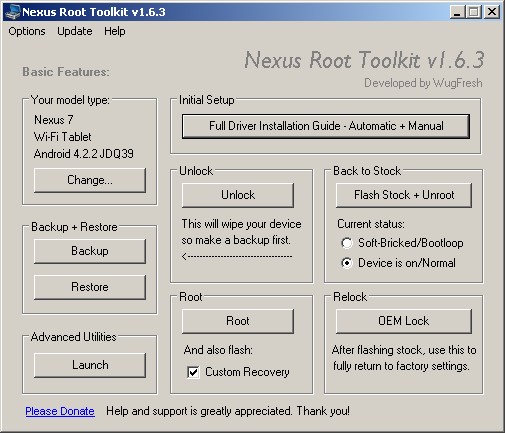505x433 pixels.
Task: Open Full Driver Installation Guide
Action: click(326, 126)
